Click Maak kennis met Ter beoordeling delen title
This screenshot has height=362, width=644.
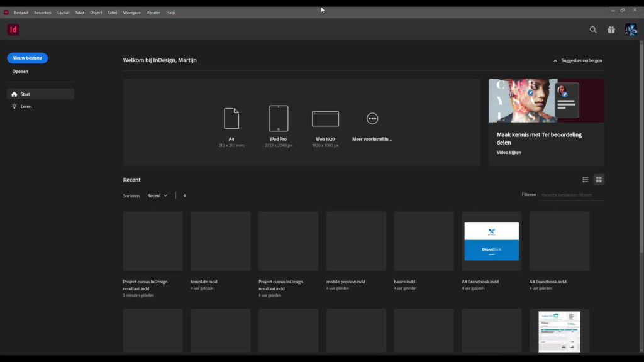[539, 138]
